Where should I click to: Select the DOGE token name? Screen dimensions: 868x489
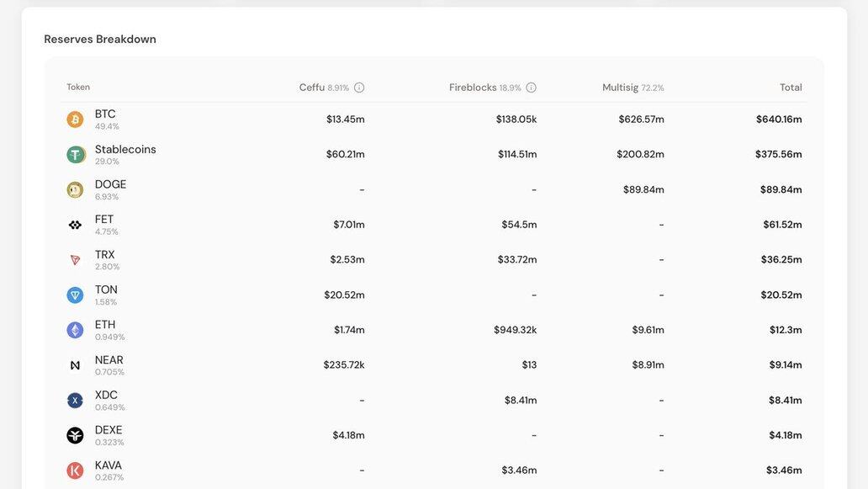pos(111,184)
